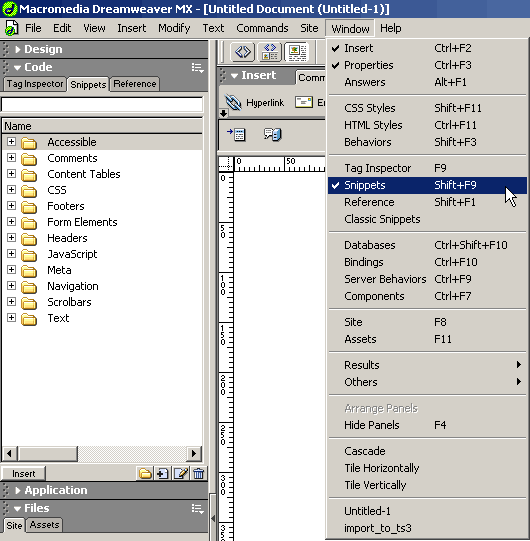Screen dimensions: 530x541
Task: Click the arrow-into-list toolbar icon
Action: coord(236,134)
